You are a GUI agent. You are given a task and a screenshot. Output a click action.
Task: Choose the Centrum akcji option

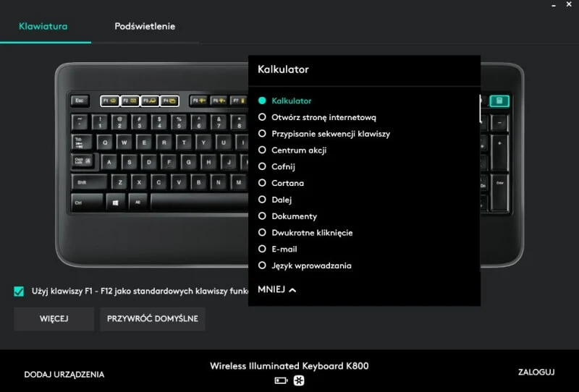coord(292,150)
